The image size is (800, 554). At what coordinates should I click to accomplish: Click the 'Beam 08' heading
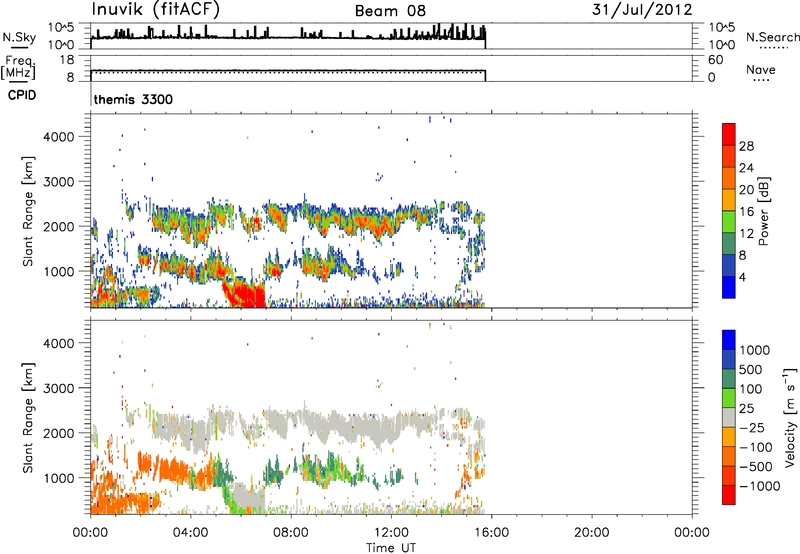click(390, 11)
